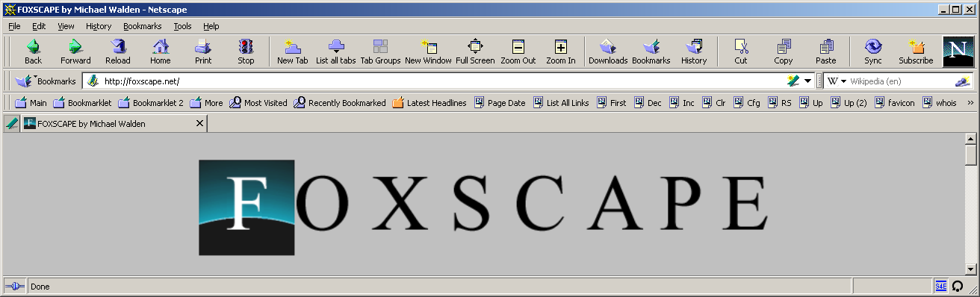980x297 pixels.
Task: Open the Help menu
Action: [211, 26]
